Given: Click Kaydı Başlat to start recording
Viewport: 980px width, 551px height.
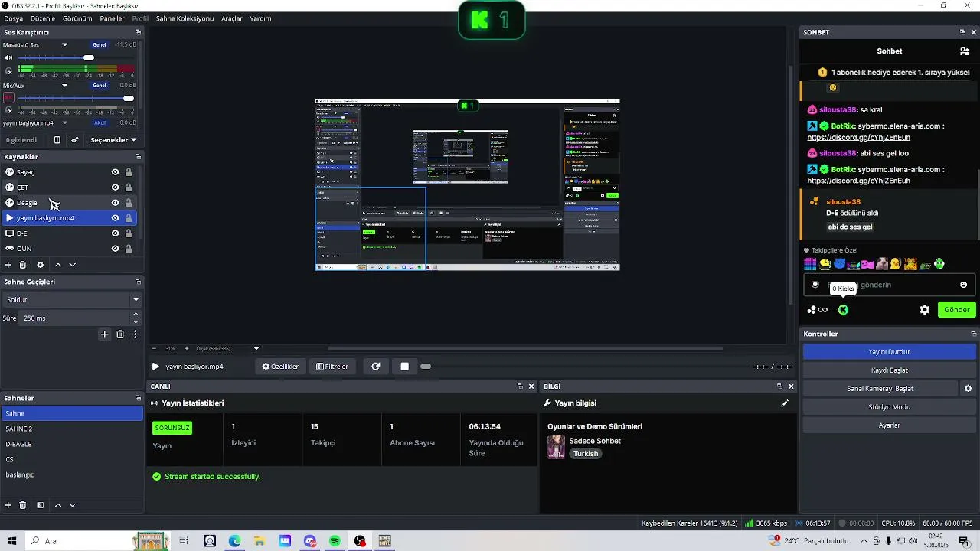Looking at the screenshot, I should [x=889, y=370].
